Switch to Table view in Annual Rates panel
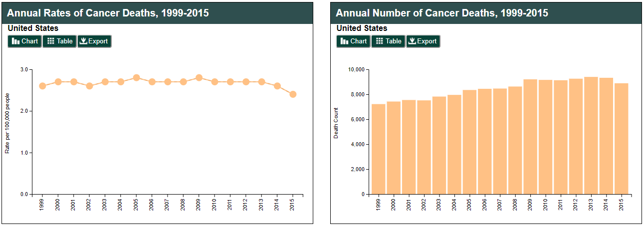 [59, 41]
